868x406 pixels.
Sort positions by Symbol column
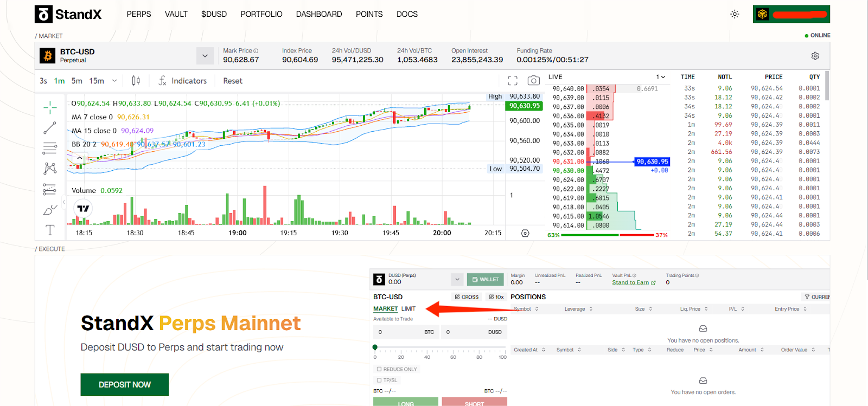coord(526,309)
